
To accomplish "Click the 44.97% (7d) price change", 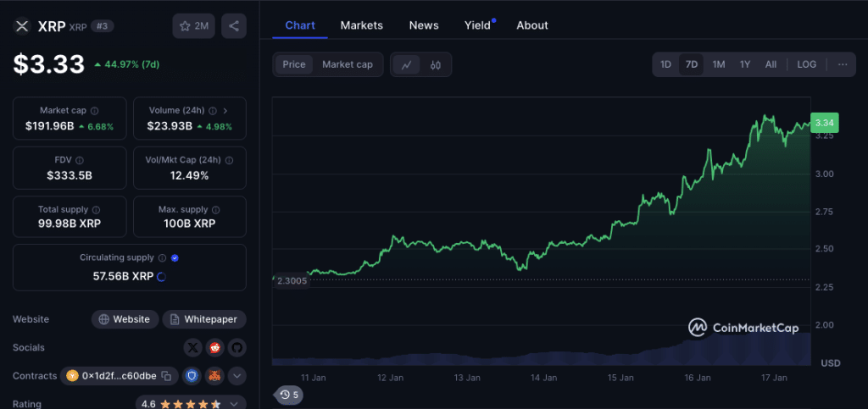I will pyautogui.click(x=127, y=64).
